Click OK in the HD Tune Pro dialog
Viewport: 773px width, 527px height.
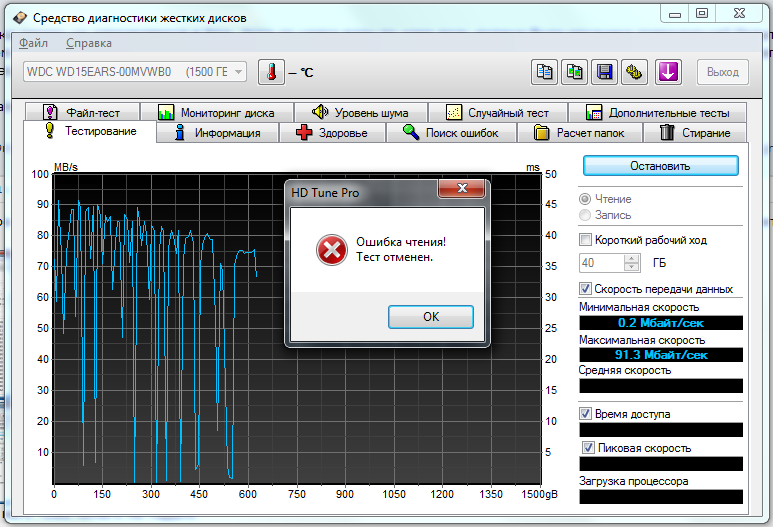tap(431, 316)
